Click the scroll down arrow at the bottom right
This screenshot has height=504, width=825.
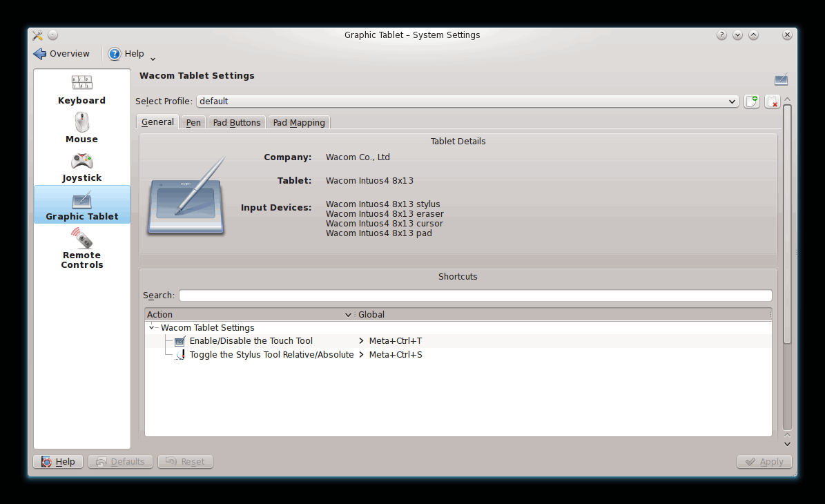pyautogui.click(x=787, y=444)
